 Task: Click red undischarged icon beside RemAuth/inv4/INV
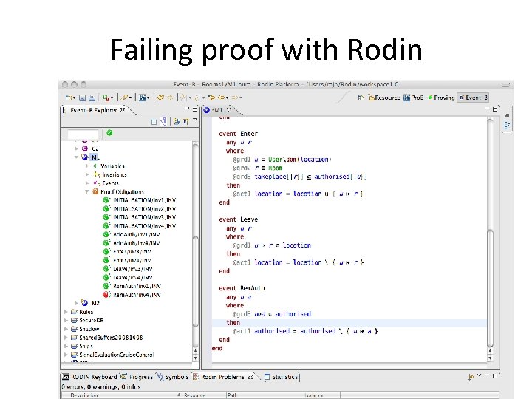(x=107, y=295)
